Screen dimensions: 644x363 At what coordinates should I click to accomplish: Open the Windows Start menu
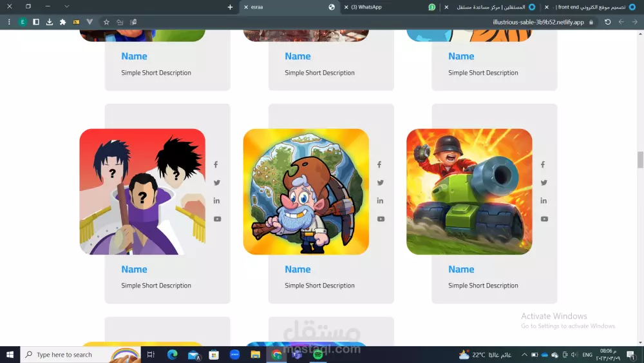(10, 355)
